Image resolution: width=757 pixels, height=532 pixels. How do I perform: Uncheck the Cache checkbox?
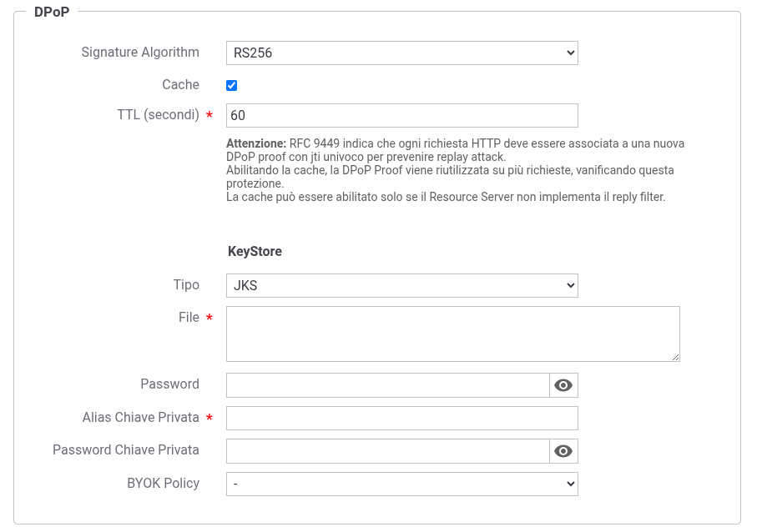pos(232,85)
